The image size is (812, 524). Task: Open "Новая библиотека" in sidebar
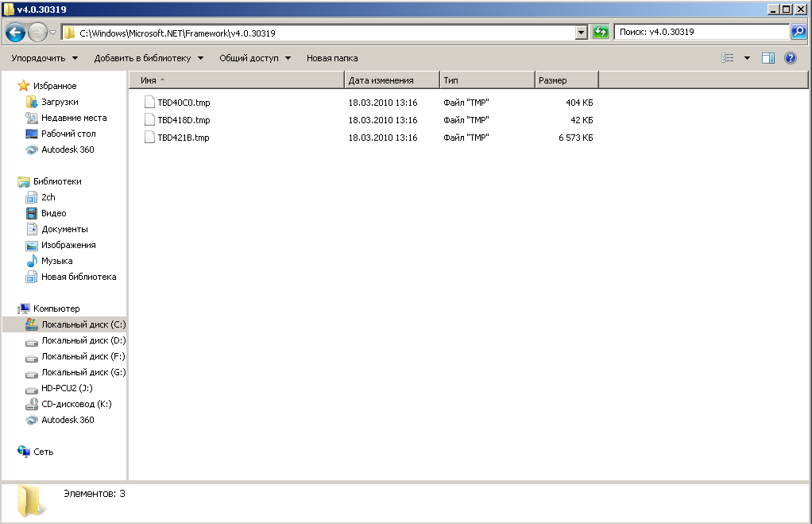(x=78, y=278)
